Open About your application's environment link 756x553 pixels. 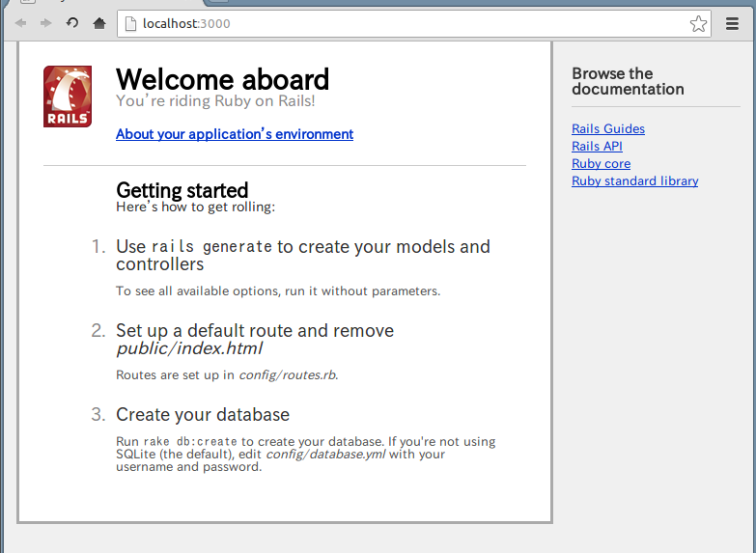tap(235, 134)
